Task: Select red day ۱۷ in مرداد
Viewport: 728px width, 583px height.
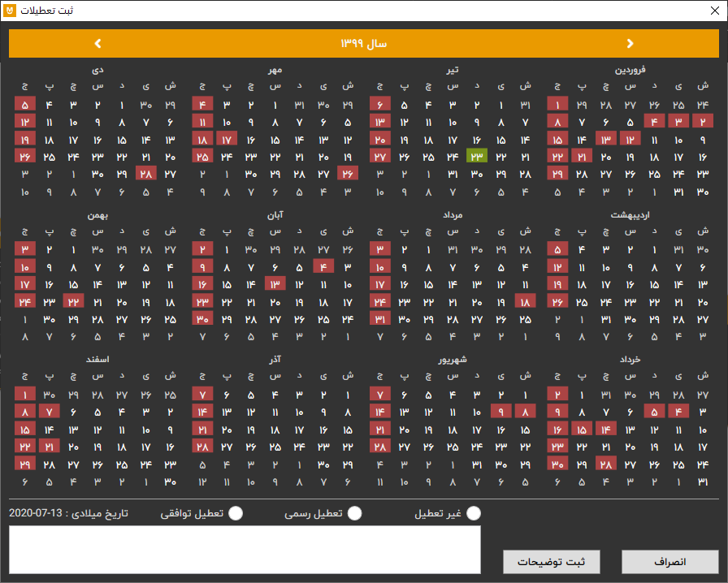Action: [x=380, y=284]
